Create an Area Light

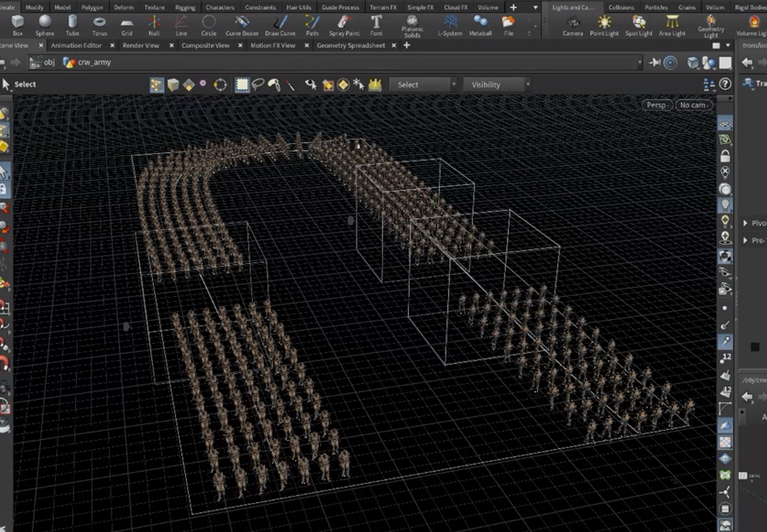672,26
